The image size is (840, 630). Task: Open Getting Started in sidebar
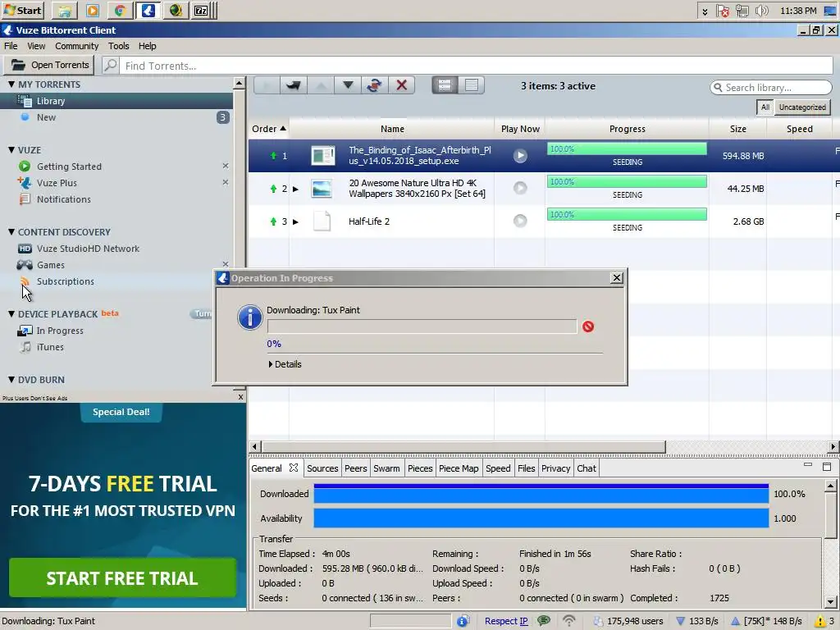pyautogui.click(x=69, y=167)
